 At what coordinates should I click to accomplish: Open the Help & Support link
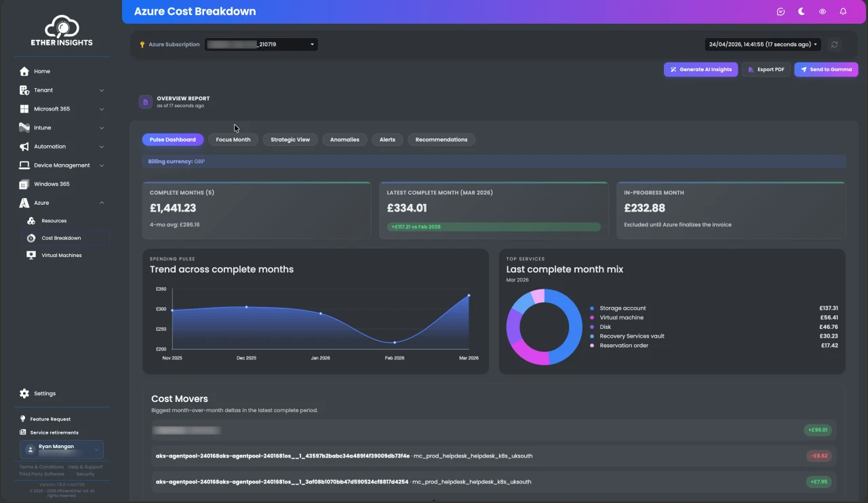tap(85, 467)
